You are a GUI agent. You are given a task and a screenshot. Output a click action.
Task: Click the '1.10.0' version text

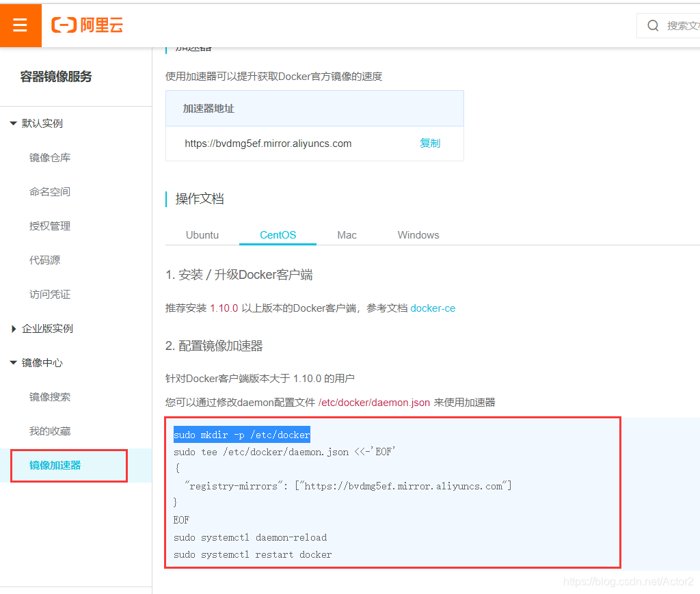coord(224,308)
